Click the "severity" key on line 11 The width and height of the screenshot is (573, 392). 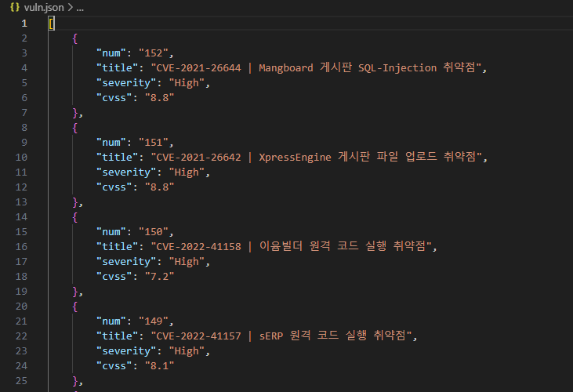[126, 172]
